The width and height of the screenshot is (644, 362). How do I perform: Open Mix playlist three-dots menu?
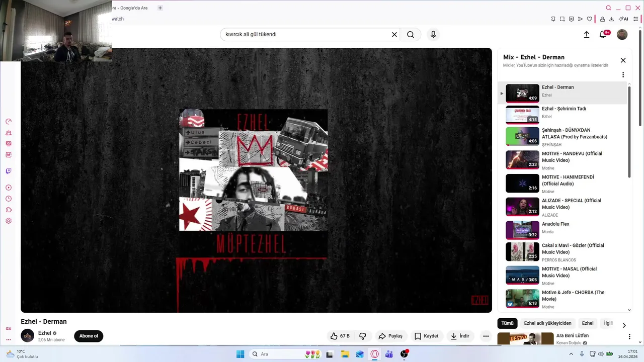(623, 75)
